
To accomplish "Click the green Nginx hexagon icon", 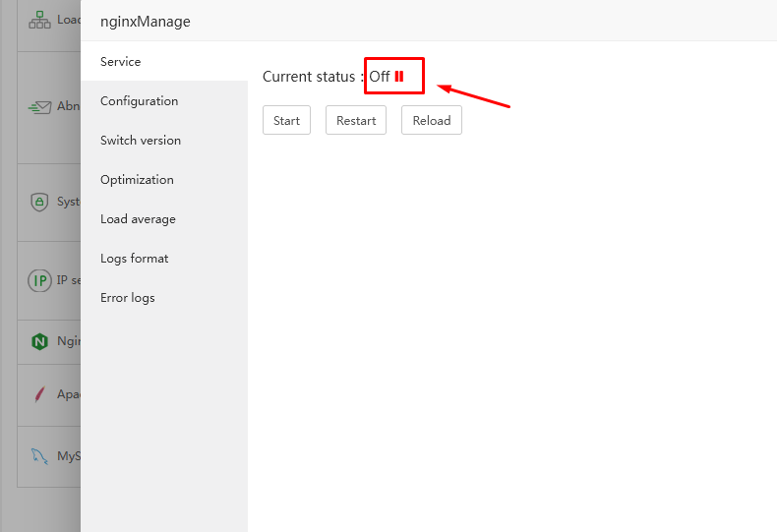I will (x=39, y=342).
